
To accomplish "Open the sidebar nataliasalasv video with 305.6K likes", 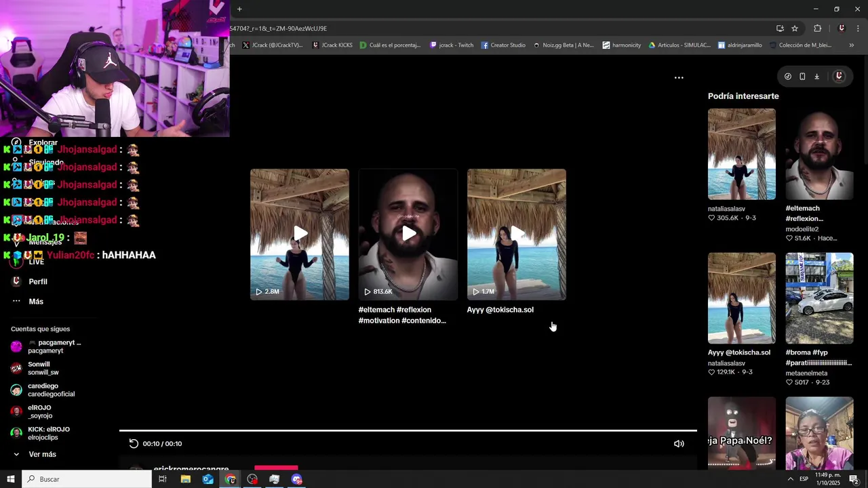I will (x=742, y=155).
